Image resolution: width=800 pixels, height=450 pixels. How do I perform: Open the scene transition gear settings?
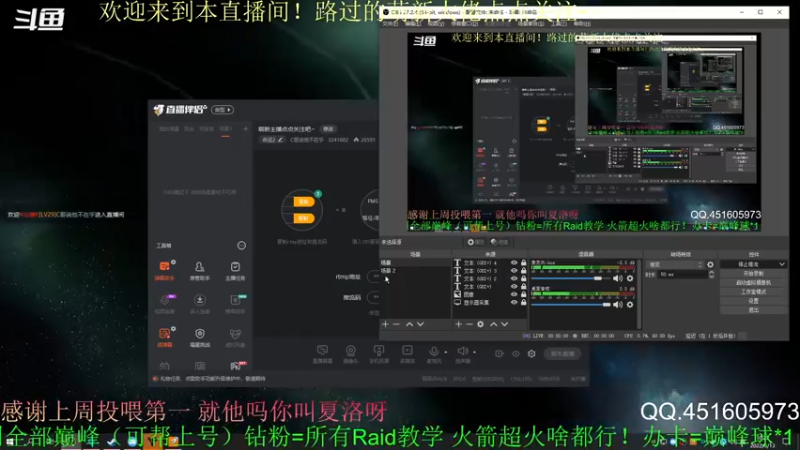[x=710, y=264]
